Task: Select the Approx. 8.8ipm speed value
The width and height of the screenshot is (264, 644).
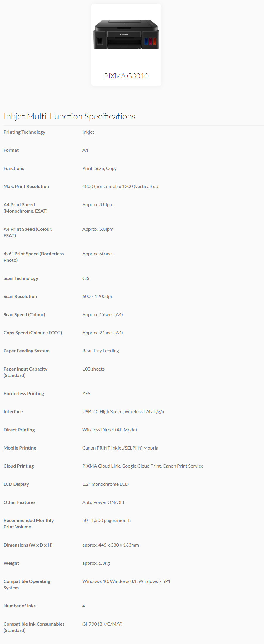Action: coord(98,205)
